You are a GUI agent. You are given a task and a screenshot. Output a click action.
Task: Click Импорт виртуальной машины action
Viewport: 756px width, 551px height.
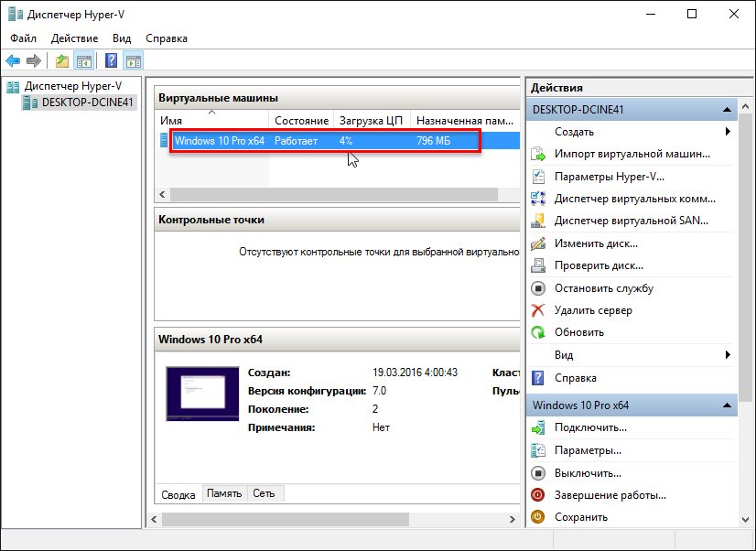tap(632, 155)
